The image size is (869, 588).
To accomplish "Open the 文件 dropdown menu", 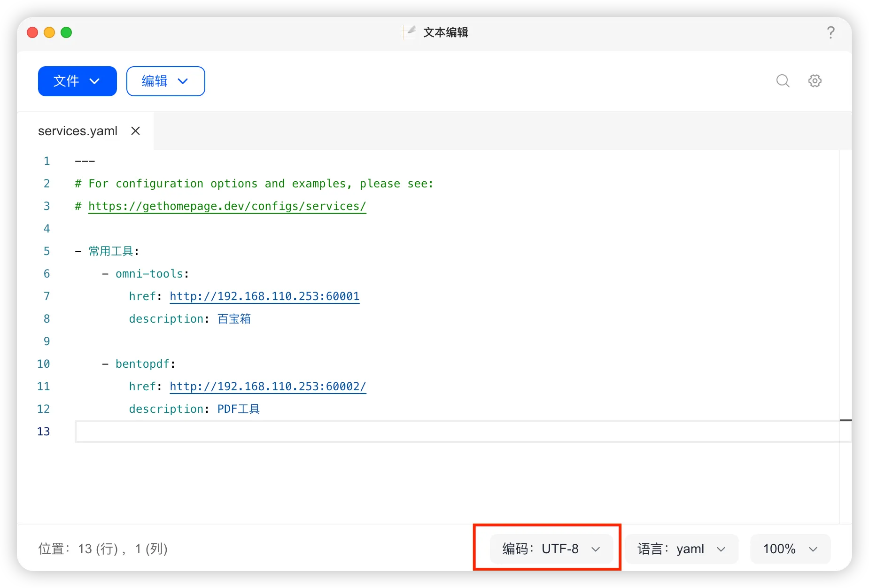I will (78, 81).
